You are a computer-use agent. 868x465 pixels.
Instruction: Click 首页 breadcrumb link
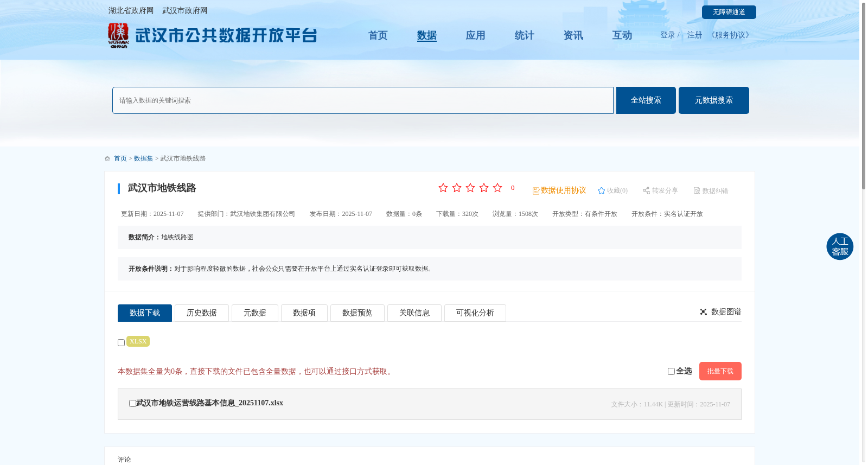120,158
